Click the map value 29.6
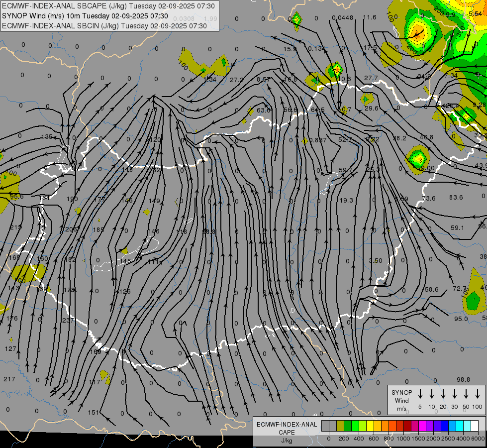Image resolution: width=487 pixels, height=448 pixels. pos(372,108)
